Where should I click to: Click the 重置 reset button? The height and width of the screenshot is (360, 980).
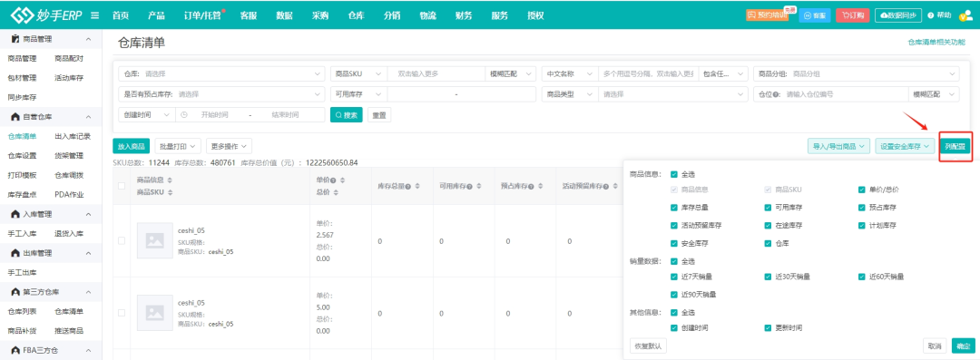[379, 115]
